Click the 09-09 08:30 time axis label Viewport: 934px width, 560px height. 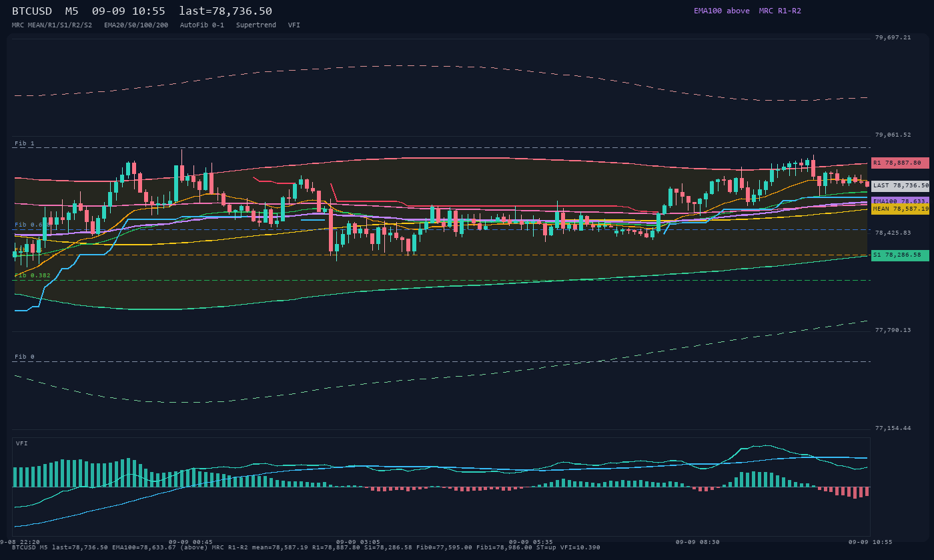[697, 542]
